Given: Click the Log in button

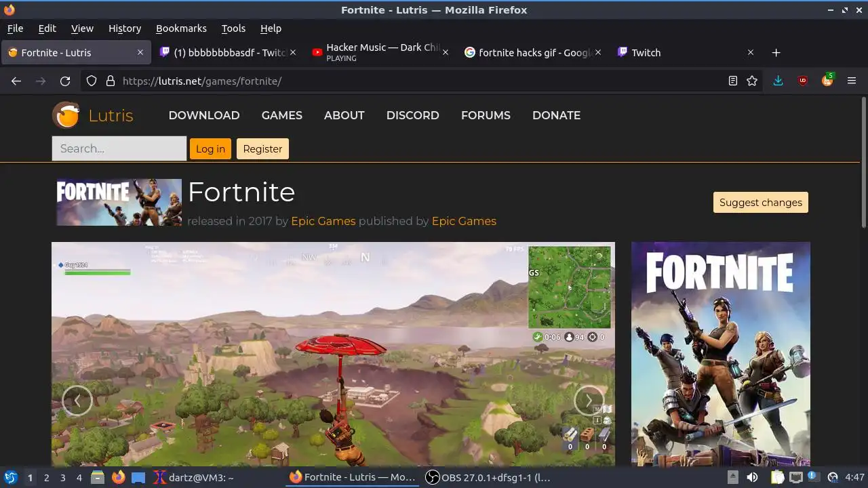Looking at the screenshot, I should click(210, 149).
